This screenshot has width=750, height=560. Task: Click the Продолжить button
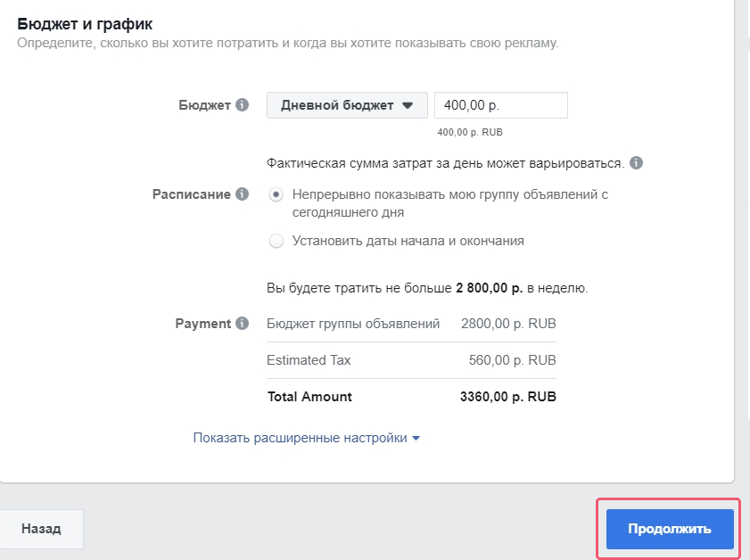pyautogui.click(x=670, y=528)
